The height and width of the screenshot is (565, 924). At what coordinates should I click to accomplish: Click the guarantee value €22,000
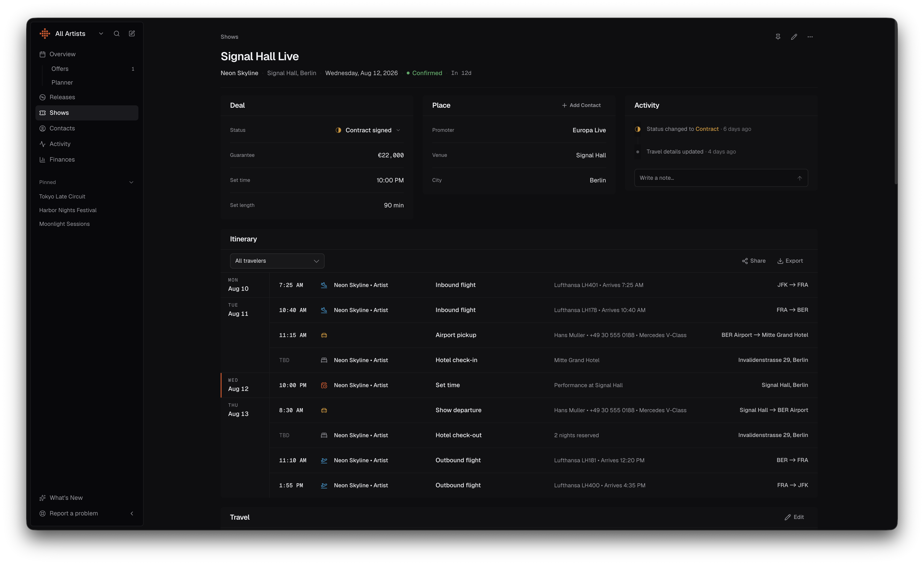pos(391,155)
